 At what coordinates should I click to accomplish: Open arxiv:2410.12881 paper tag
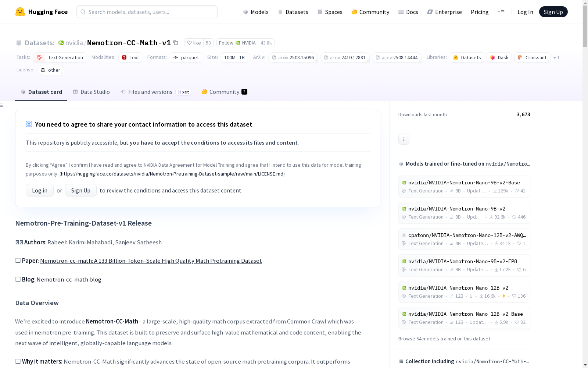tap(345, 57)
